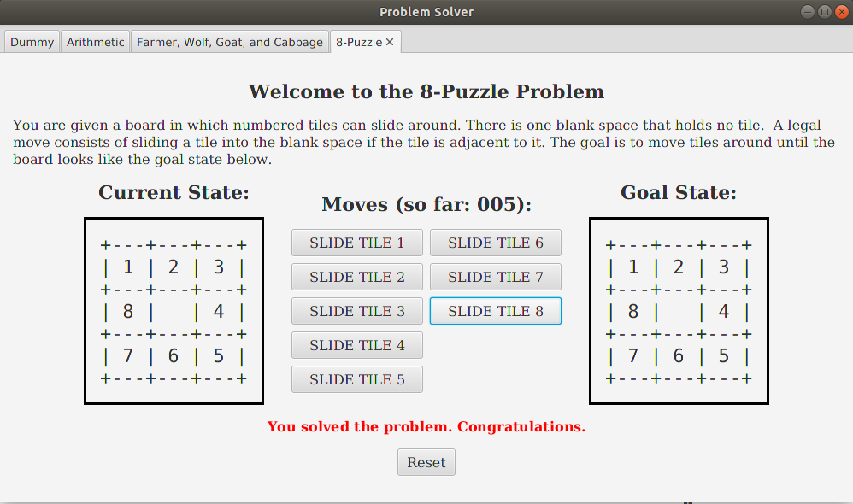The image size is (853, 504).
Task: Switch to the Dummy tab
Action: pyautogui.click(x=32, y=42)
